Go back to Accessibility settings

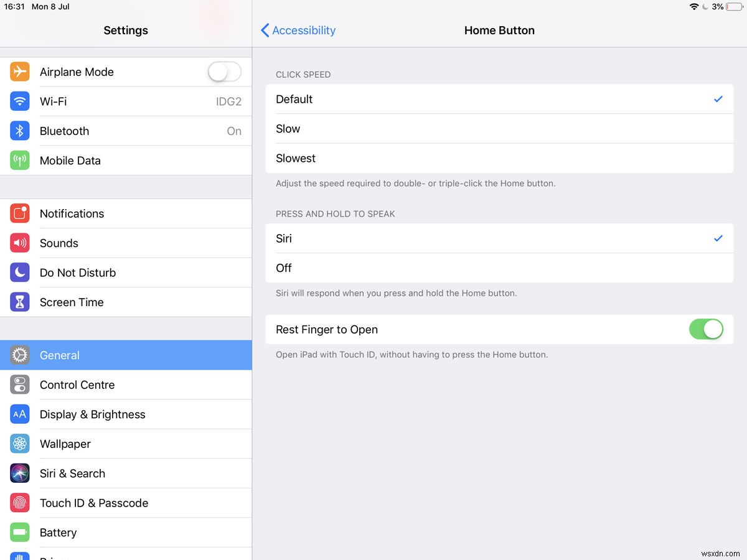click(x=298, y=30)
